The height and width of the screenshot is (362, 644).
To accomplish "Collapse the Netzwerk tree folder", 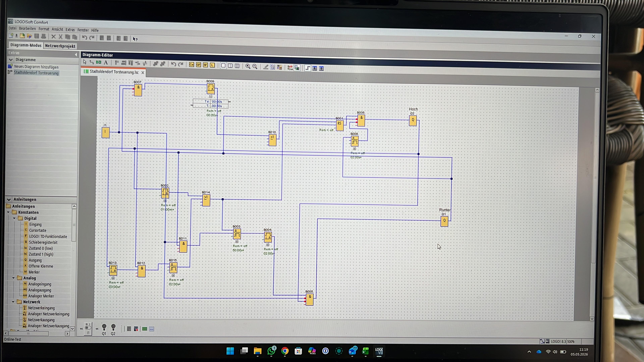I will [13, 302].
